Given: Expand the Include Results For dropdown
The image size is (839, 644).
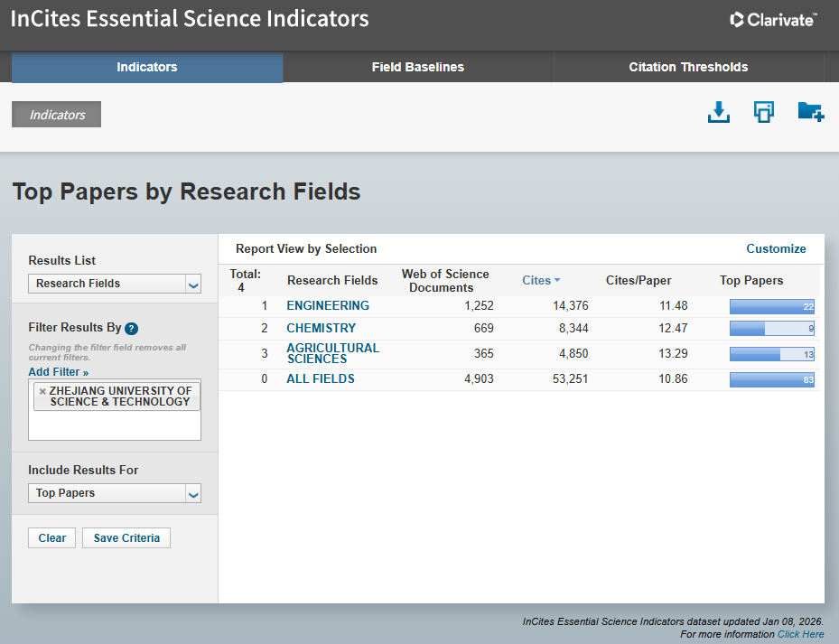Looking at the screenshot, I should [x=114, y=493].
